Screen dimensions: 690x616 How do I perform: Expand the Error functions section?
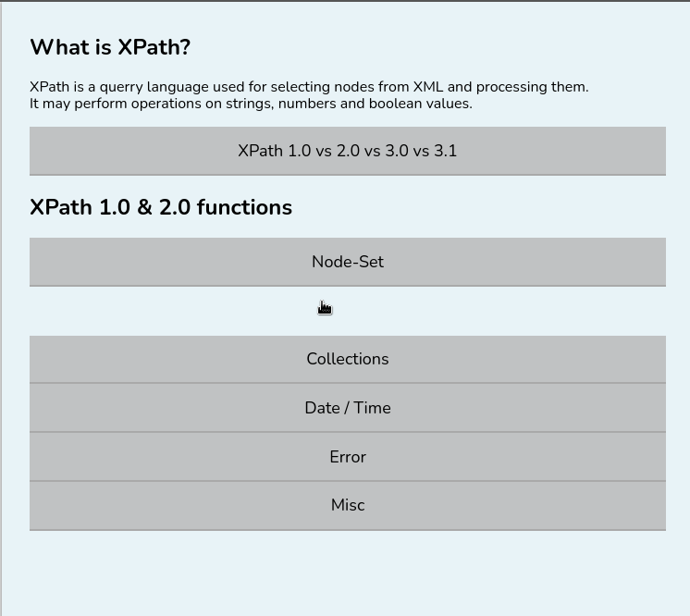(x=347, y=457)
